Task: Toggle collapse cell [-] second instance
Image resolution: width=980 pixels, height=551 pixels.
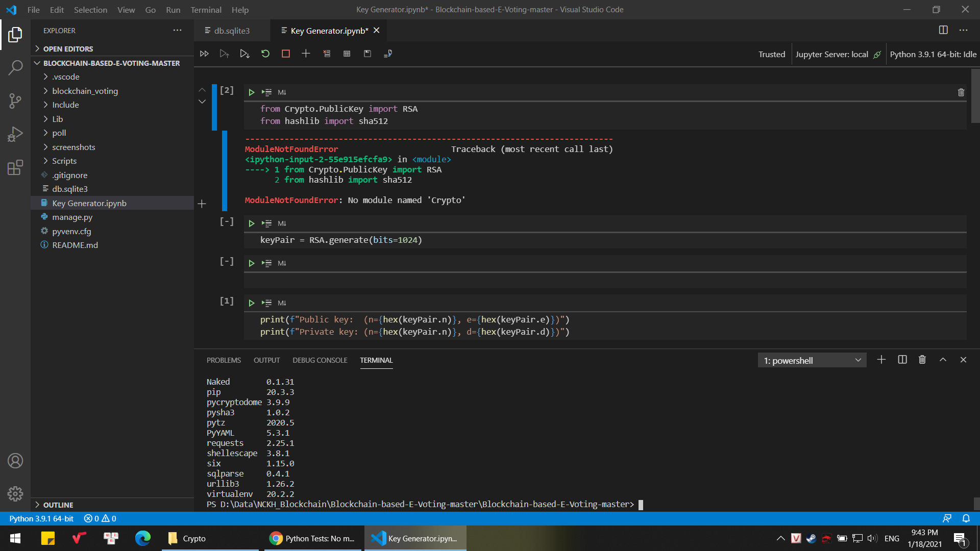Action: [x=227, y=262]
